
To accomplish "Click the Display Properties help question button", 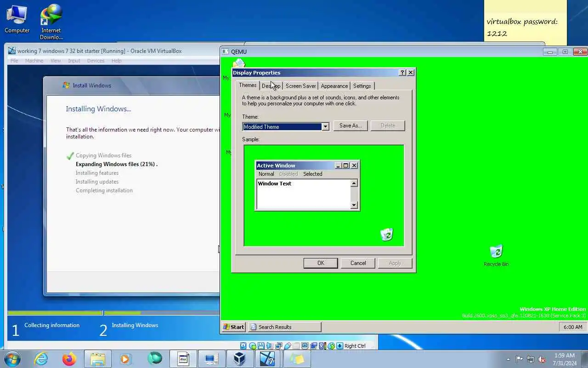I will [x=402, y=73].
